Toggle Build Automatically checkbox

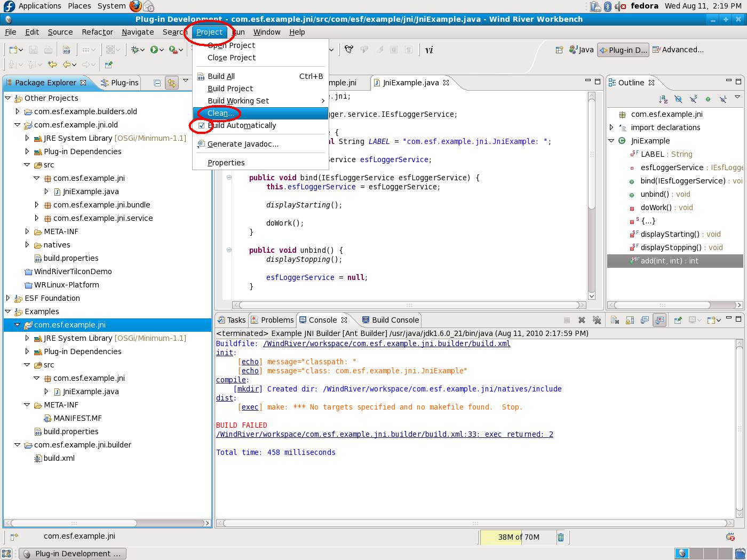click(201, 125)
